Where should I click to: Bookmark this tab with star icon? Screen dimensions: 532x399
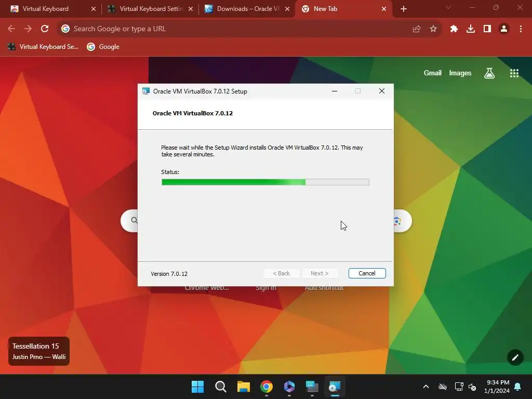click(x=433, y=29)
